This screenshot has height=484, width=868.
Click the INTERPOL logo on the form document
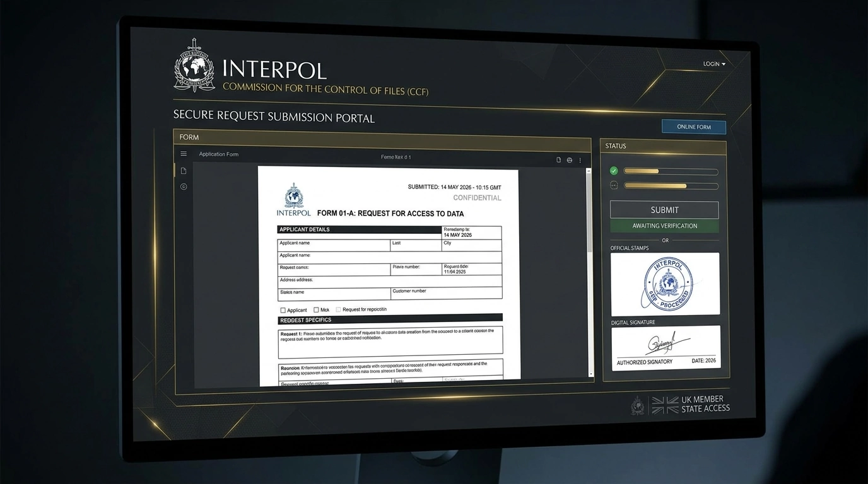click(293, 200)
